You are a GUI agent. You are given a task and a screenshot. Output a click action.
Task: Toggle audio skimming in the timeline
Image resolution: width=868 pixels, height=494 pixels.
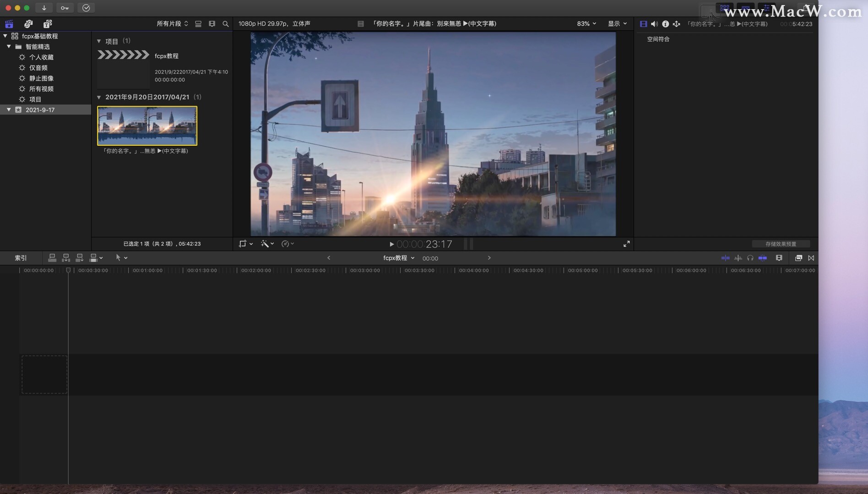738,258
